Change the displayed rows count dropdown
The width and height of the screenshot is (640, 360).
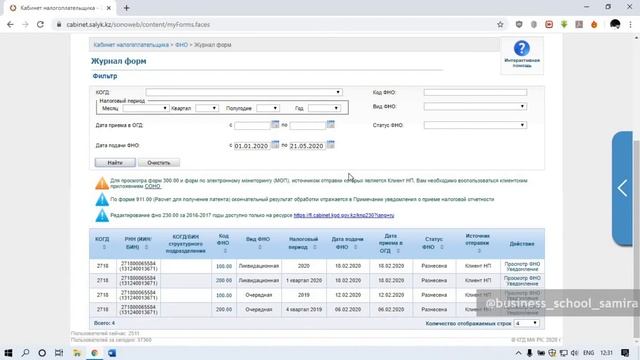tap(527, 323)
